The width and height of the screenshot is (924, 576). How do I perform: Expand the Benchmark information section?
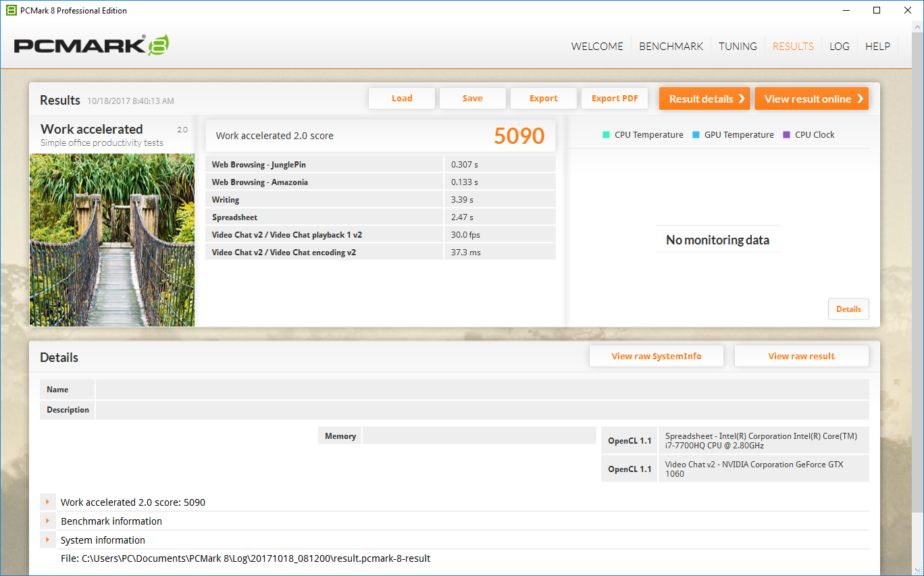pos(47,521)
